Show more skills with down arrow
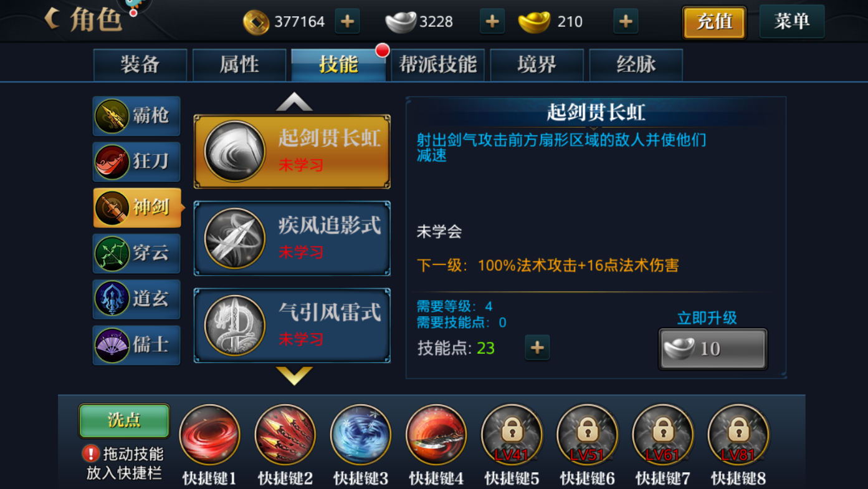868x489 pixels. 294,375
